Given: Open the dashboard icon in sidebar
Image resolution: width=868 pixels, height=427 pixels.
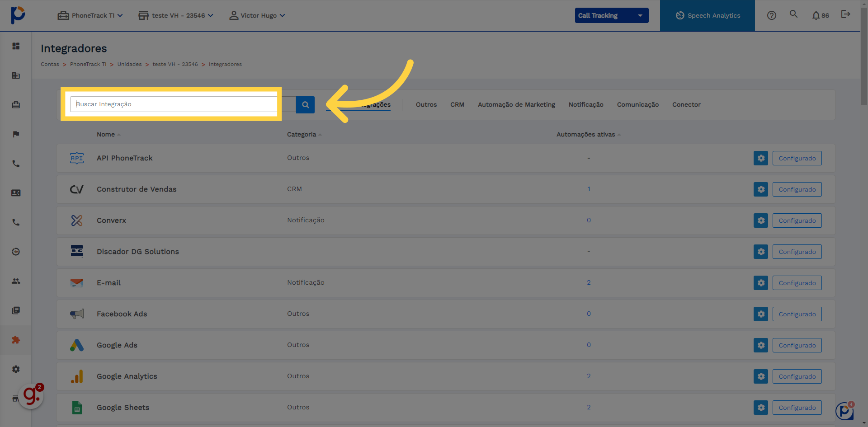Looking at the screenshot, I should [16, 46].
